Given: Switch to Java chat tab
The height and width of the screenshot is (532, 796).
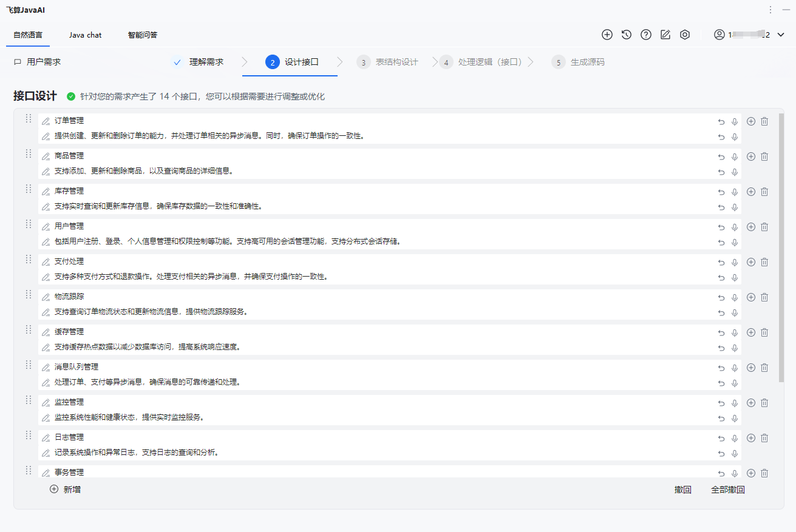Looking at the screenshot, I should (x=85, y=35).
